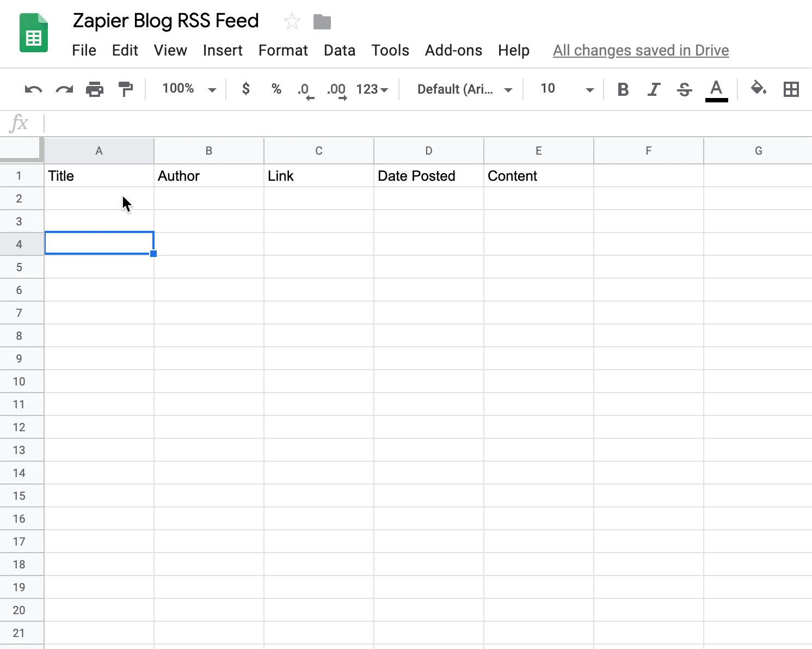Open the borders grid tool
Viewport: 812px width, 649px height.
tap(791, 89)
